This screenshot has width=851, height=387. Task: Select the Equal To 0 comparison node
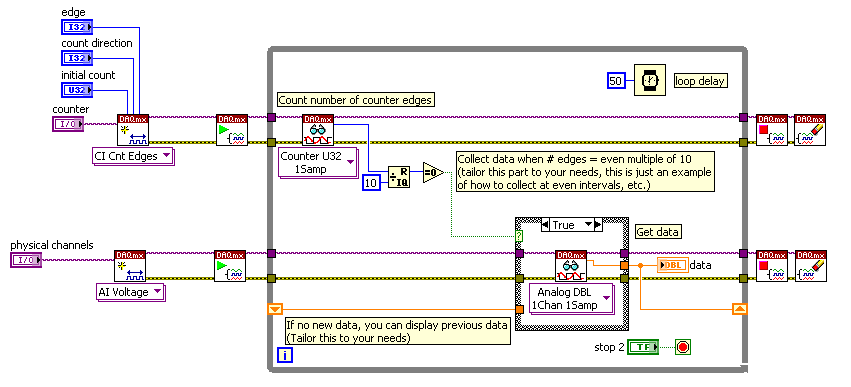(x=433, y=172)
